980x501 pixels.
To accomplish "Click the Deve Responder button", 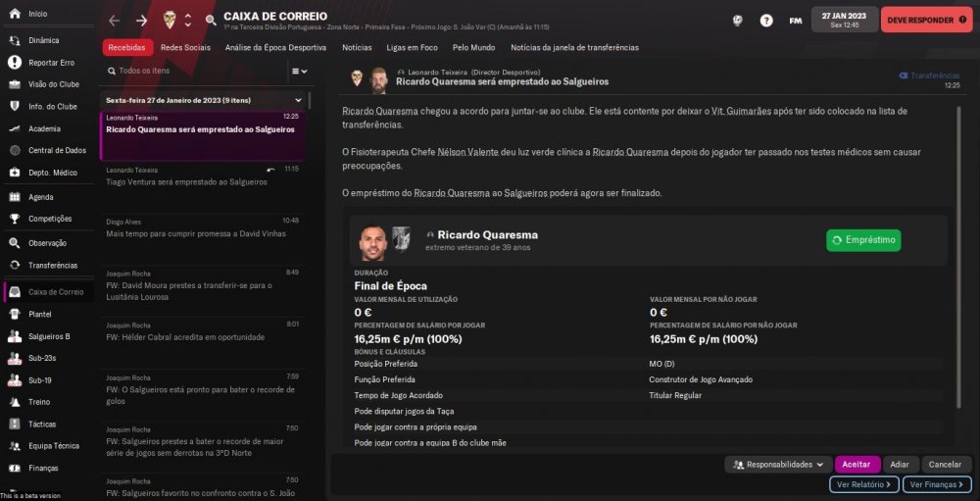I will tap(927, 20).
